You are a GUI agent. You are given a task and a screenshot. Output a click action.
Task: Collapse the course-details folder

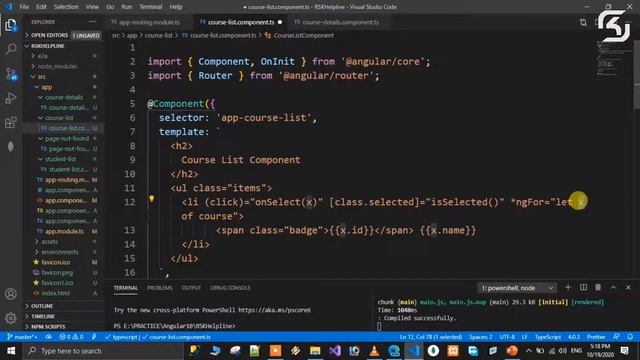click(63, 97)
